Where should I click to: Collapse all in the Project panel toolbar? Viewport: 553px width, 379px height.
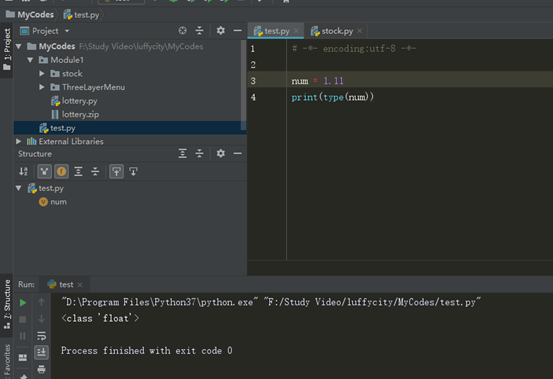point(199,31)
